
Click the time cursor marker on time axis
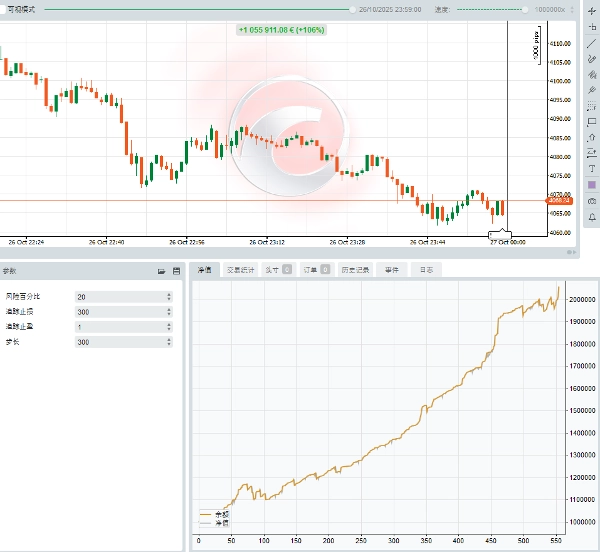click(500, 233)
